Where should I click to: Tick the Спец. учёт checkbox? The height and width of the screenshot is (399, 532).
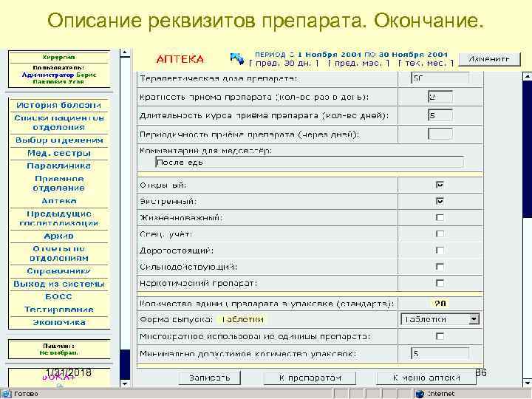coord(440,233)
